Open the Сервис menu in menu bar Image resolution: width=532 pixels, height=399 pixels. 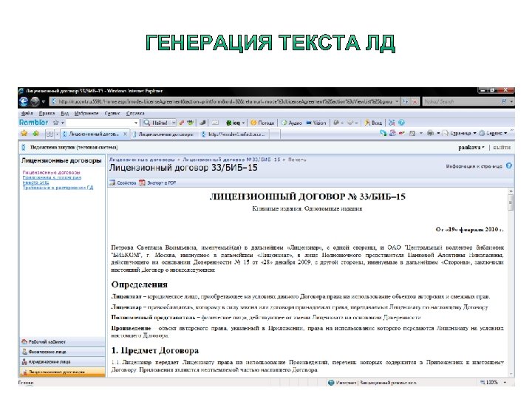coord(112,113)
